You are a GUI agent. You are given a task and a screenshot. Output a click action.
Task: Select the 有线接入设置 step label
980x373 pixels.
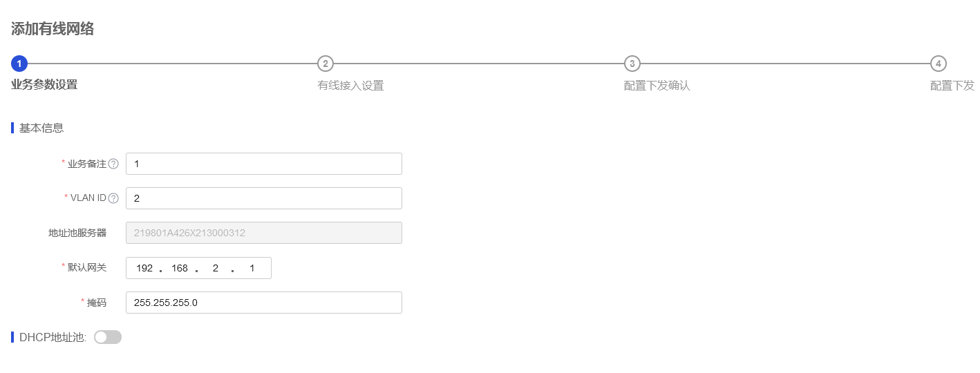350,86
